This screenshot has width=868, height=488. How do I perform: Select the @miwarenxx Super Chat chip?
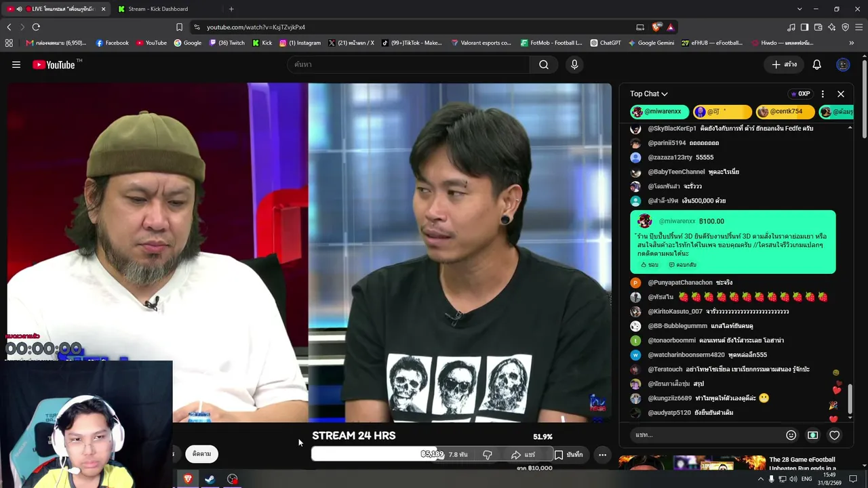point(658,112)
